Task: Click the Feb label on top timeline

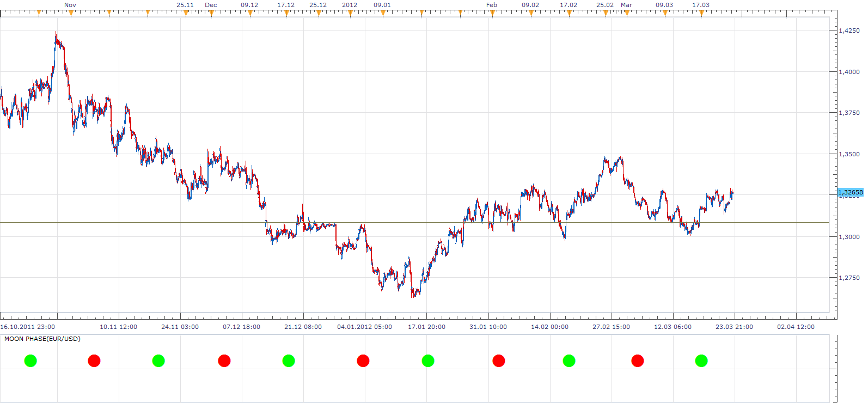Action: (492, 5)
